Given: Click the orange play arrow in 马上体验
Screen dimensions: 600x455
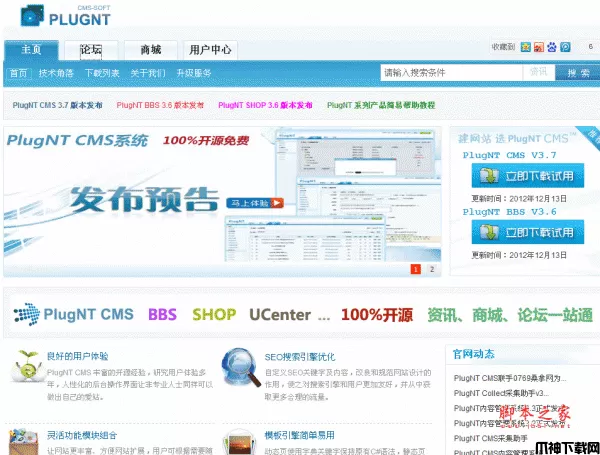Looking at the screenshot, I should coord(277,203).
